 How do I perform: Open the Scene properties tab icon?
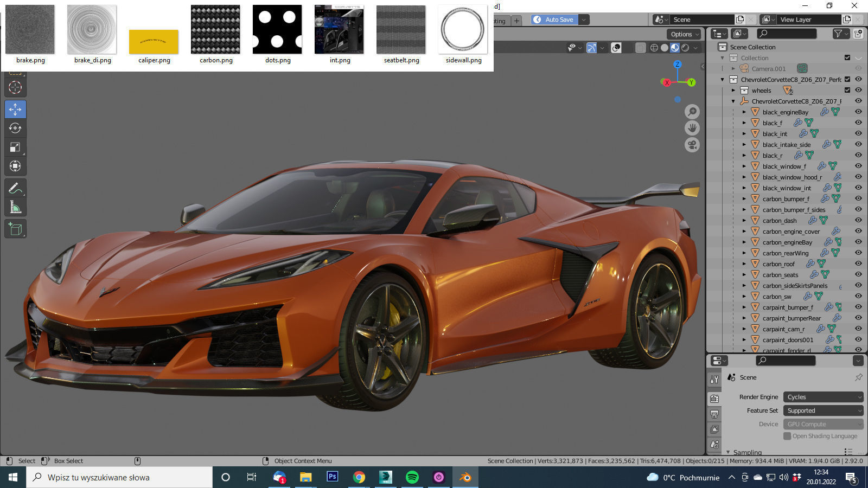[x=714, y=444]
